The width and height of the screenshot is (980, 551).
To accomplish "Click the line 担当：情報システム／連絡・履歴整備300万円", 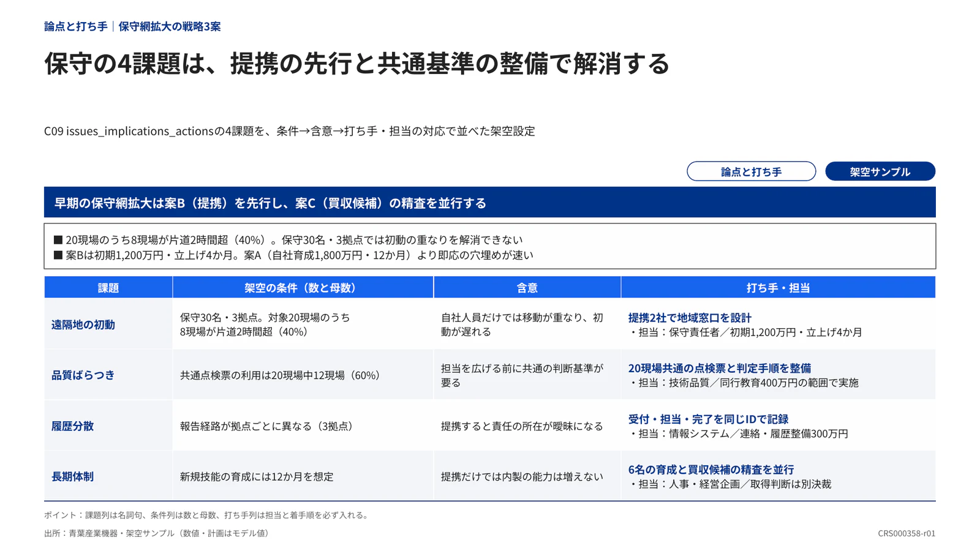I will [x=739, y=433].
